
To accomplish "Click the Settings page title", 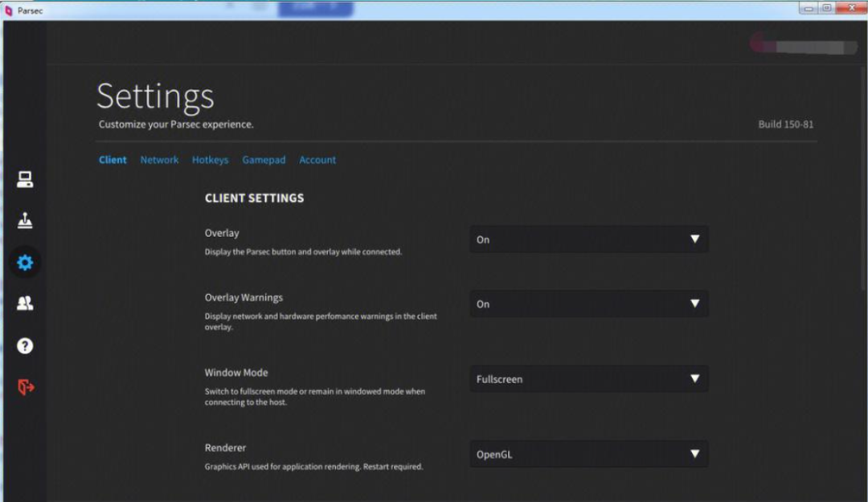I will coord(156,96).
